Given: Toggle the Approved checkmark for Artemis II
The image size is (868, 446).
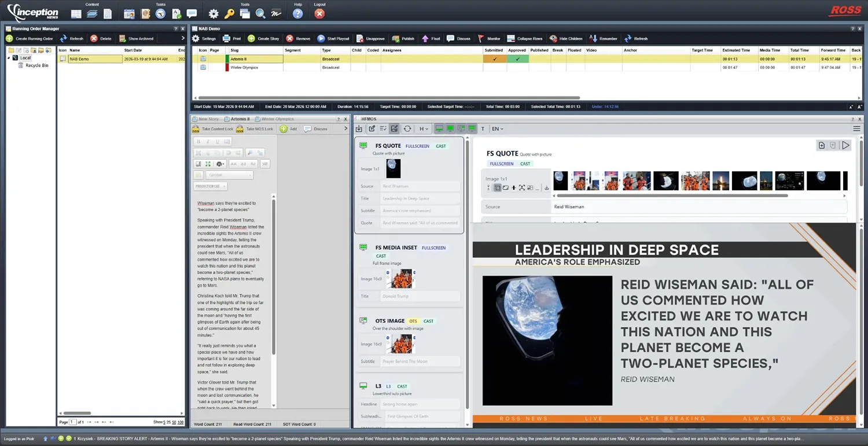Looking at the screenshot, I should coord(518,59).
